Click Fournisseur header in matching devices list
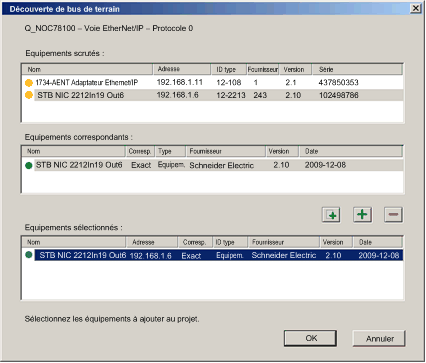The height and width of the screenshot is (363, 426). pyautogui.click(x=226, y=151)
